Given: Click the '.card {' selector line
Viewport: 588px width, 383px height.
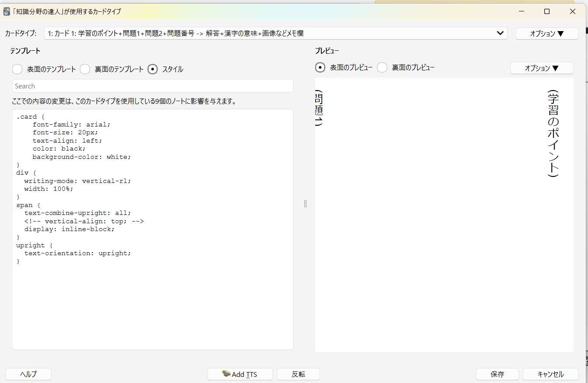Looking at the screenshot, I should [x=31, y=116].
